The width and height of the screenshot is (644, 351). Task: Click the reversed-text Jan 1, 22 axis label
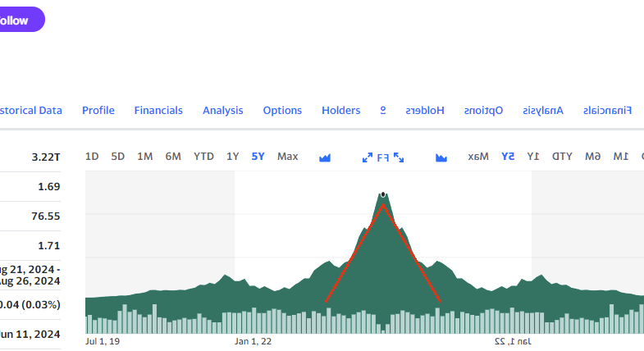coord(513,341)
